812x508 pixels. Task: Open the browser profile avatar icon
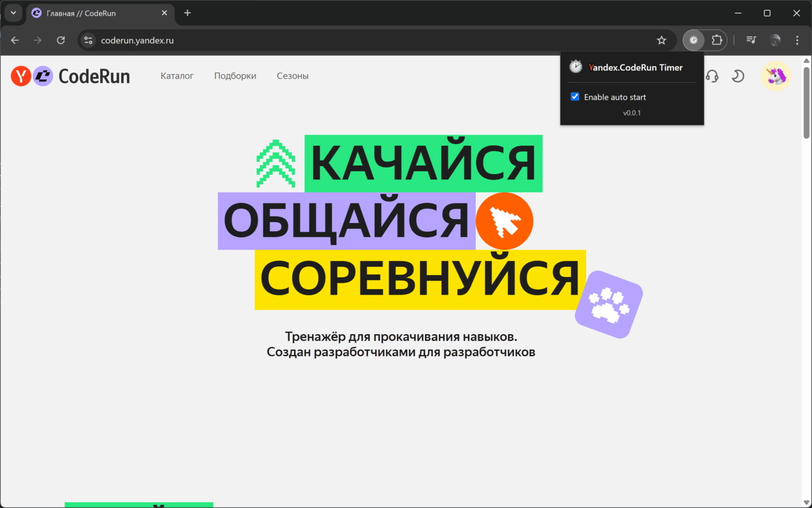point(775,40)
